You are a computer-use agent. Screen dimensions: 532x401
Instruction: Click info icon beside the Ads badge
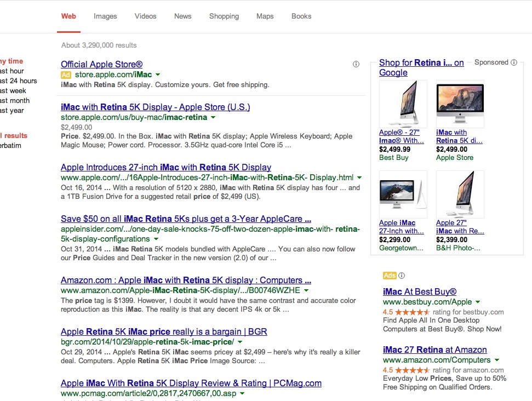[x=402, y=276]
